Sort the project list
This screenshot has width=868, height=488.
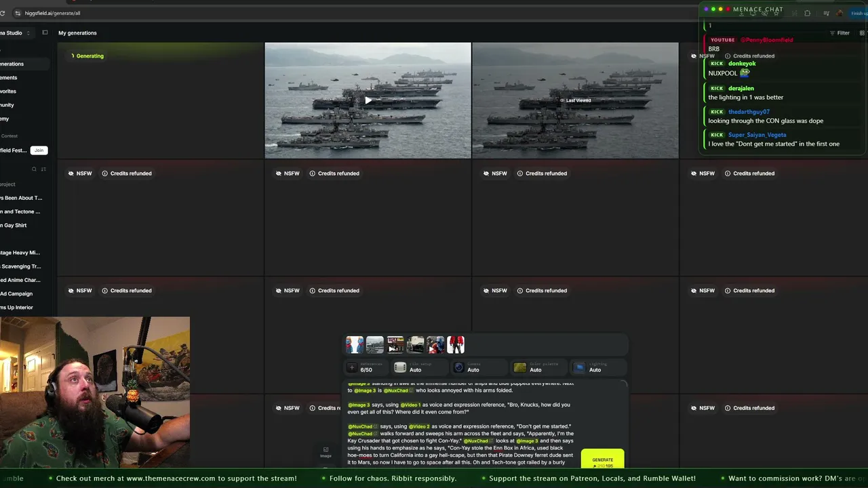[43, 169]
